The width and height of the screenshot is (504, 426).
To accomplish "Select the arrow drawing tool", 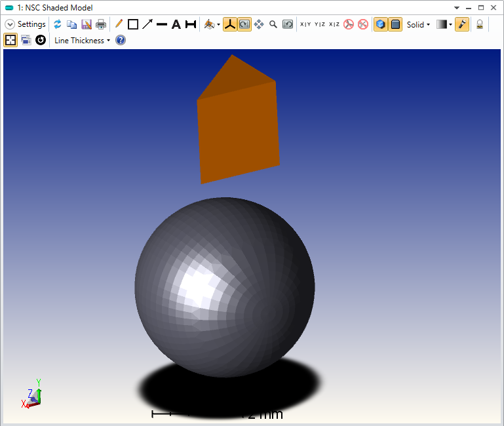I will [x=147, y=24].
